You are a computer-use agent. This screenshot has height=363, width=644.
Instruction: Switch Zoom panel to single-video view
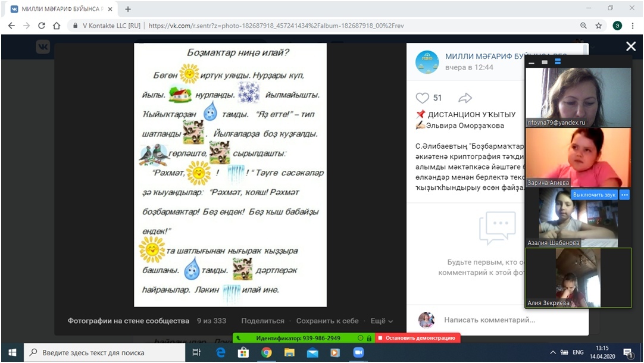coord(545,62)
